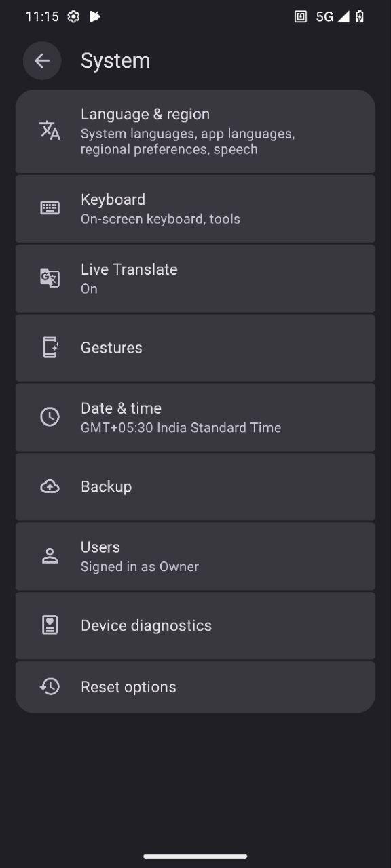Screen dimensions: 391x868
Task: Open Live Translate settings
Action: point(195,279)
